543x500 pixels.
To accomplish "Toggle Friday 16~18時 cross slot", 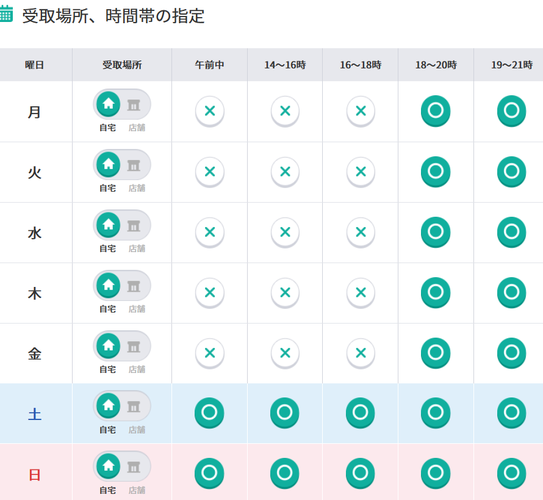I will [x=360, y=353].
